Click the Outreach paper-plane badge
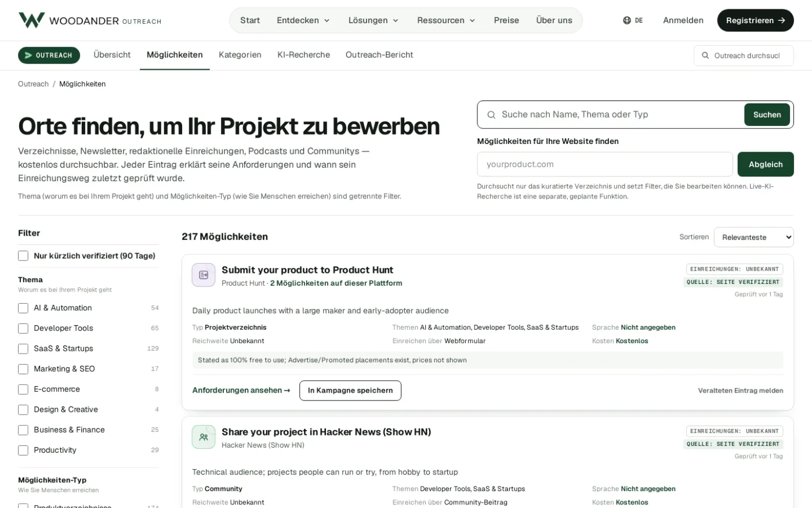 tap(49, 55)
